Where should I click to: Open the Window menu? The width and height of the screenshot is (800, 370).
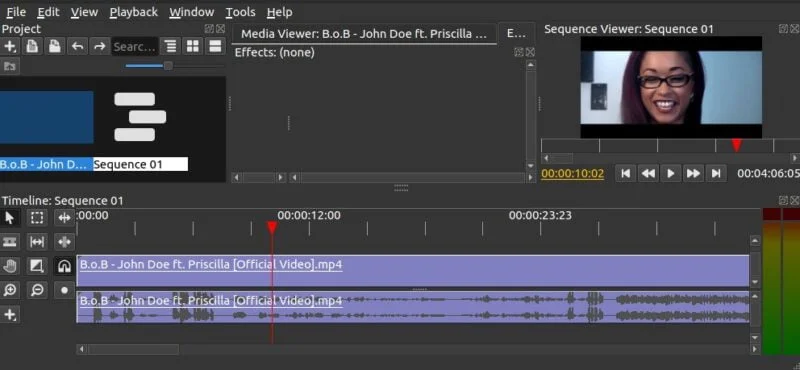(191, 12)
